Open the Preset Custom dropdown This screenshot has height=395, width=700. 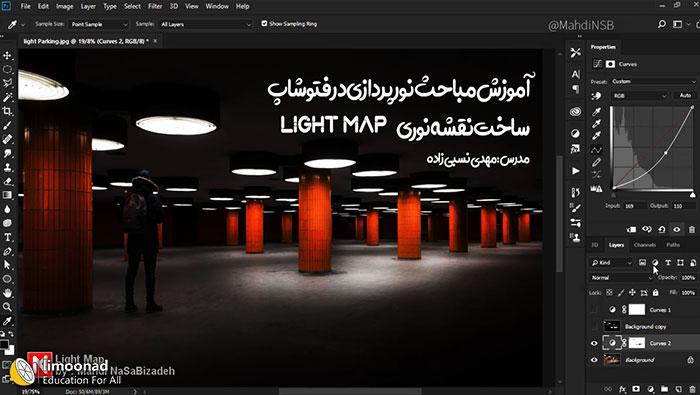[653, 82]
